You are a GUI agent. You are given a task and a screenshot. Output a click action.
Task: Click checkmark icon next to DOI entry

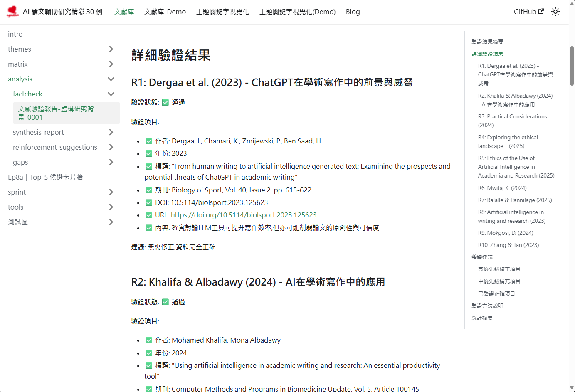click(149, 203)
